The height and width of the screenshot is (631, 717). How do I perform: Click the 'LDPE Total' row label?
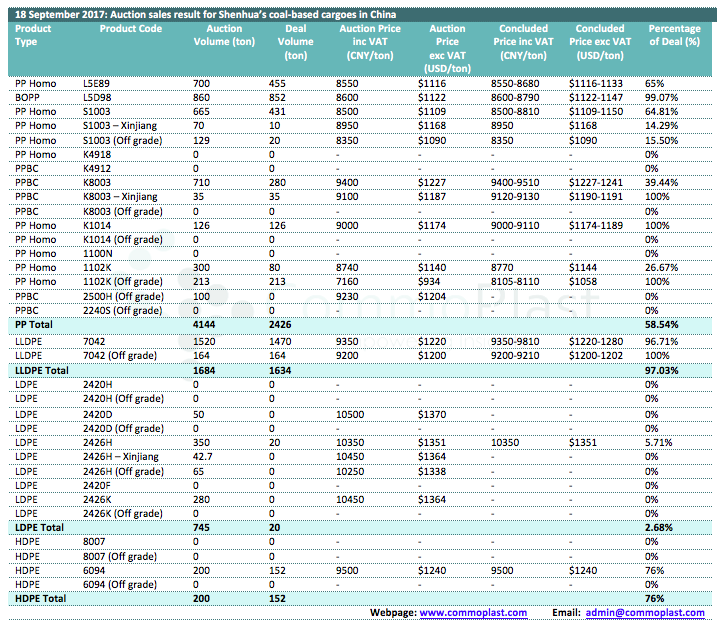39,528
